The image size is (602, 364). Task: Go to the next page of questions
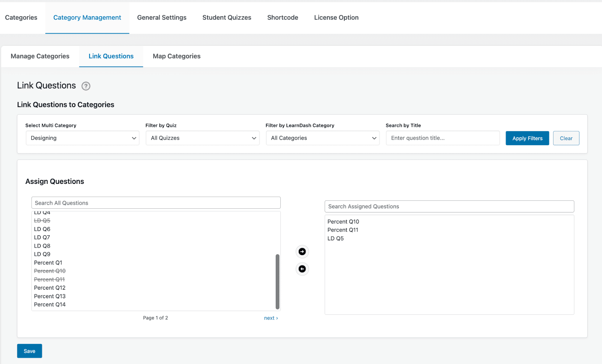tap(271, 318)
